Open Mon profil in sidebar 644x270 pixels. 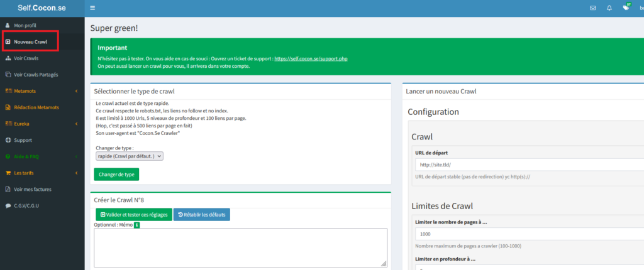(25, 25)
